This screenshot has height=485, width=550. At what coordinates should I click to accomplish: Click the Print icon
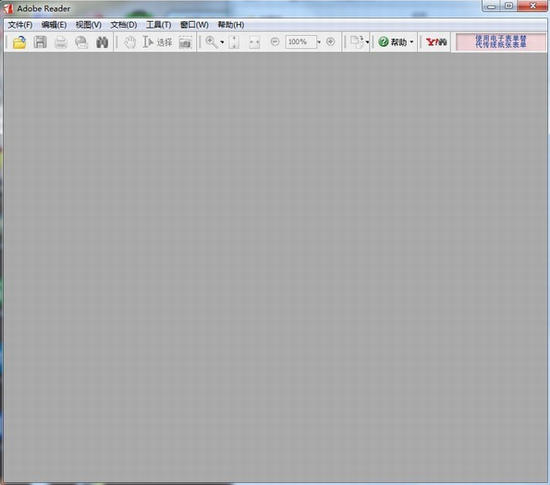pyautogui.click(x=61, y=42)
